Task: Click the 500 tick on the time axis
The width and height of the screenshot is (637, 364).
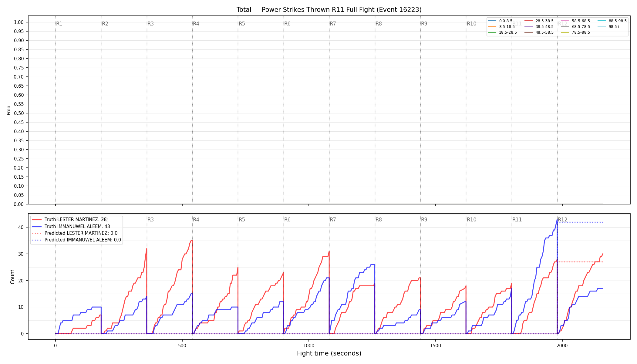Action: [182, 345]
